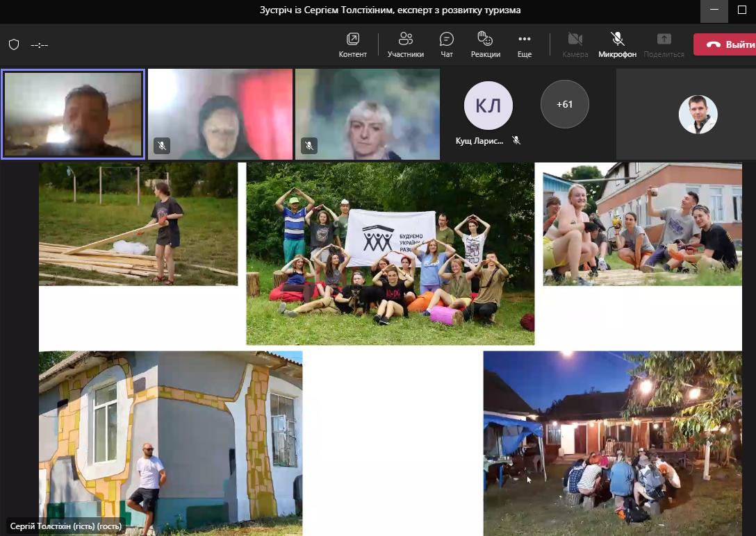
Task: Select the КЛ avatar participant tile
Action: click(x=488, y=106)
